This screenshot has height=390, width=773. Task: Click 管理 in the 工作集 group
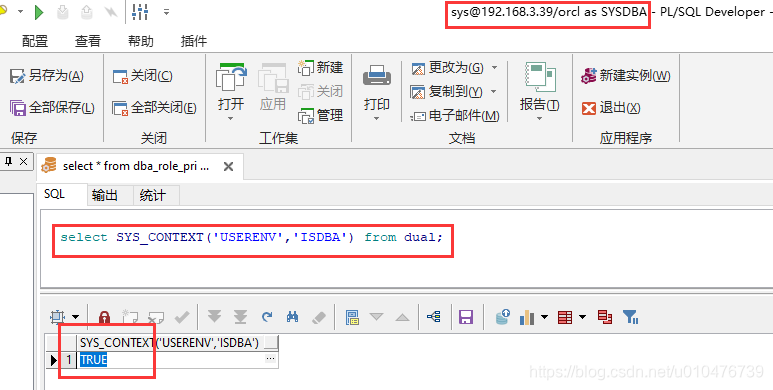coord(320,116)
